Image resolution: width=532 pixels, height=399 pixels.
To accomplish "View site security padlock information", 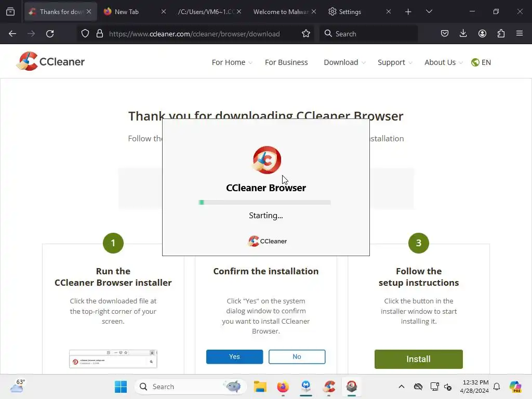I will 99,34.
